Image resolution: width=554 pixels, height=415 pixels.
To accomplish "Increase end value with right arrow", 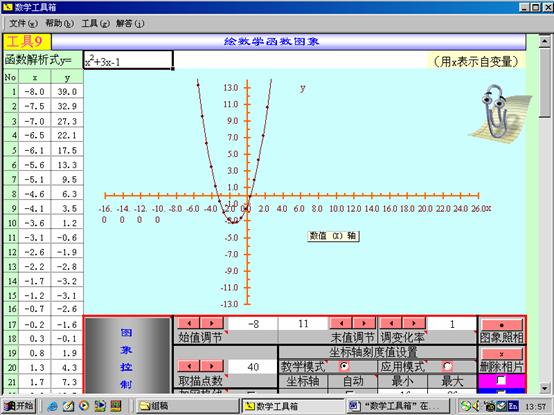I will coord(364,323).
